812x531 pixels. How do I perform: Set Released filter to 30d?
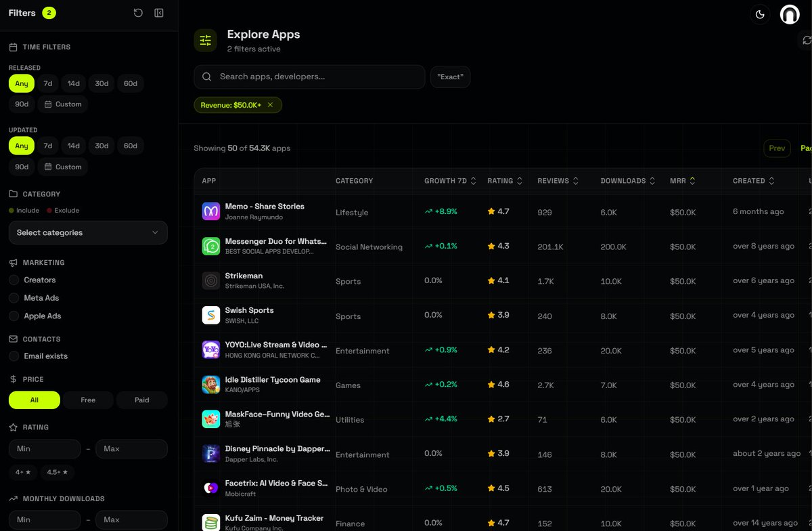(101, 83)
